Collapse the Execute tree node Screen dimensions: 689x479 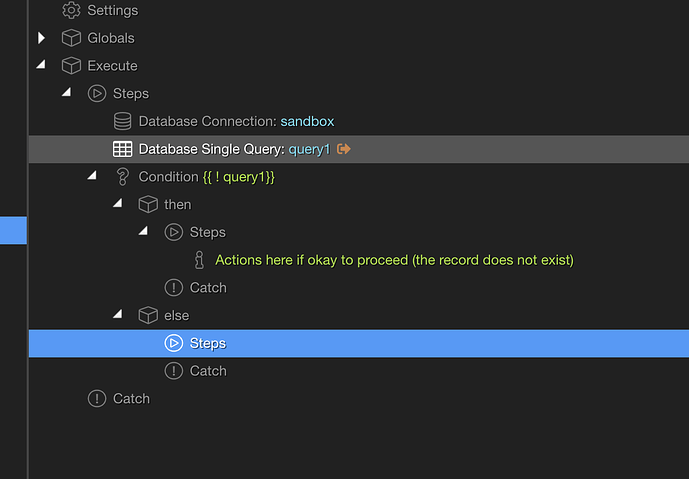click(x=42, y=66)
